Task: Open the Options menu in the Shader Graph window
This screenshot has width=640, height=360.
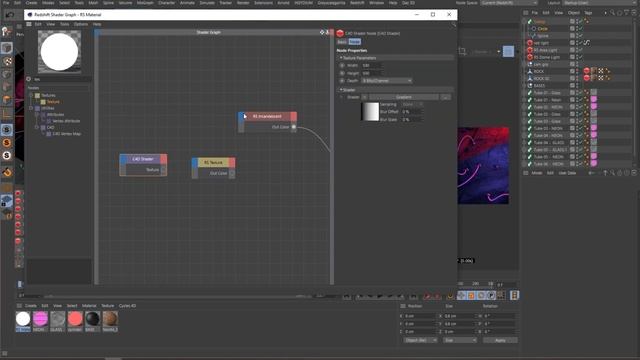Action: (x=81, y=24)
